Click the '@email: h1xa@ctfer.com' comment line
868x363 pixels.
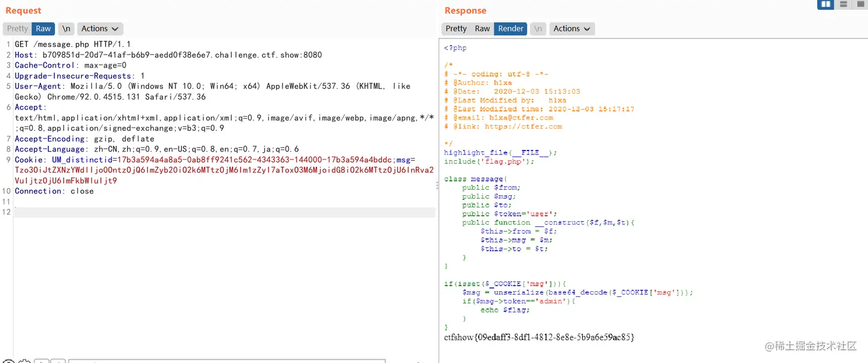coord(498,118)
